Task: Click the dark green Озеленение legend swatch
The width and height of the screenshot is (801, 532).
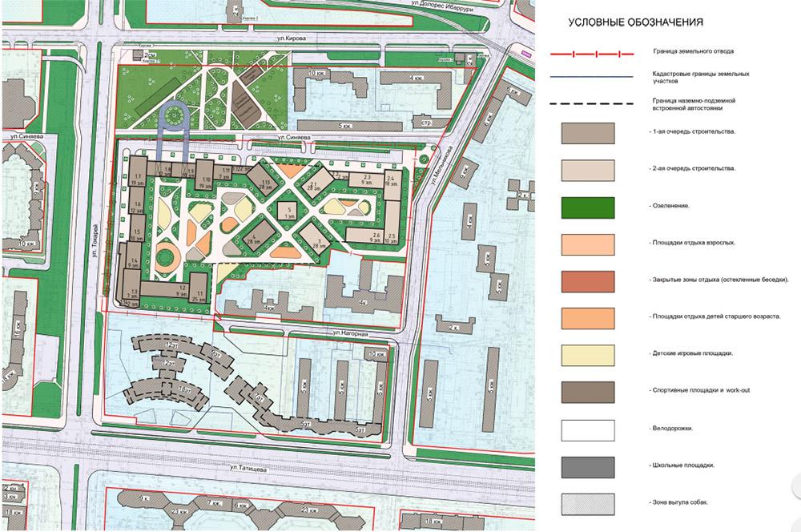Action: 588,207
